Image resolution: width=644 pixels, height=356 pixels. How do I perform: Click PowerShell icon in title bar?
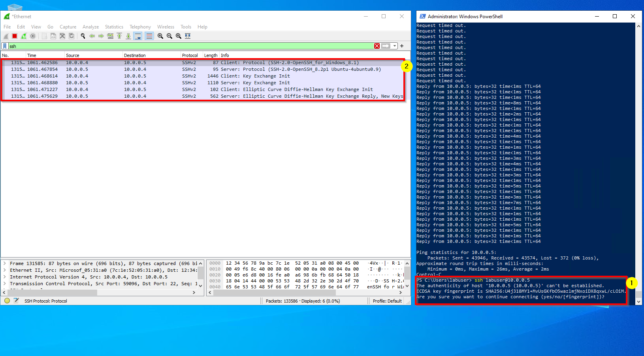(422, 16)
